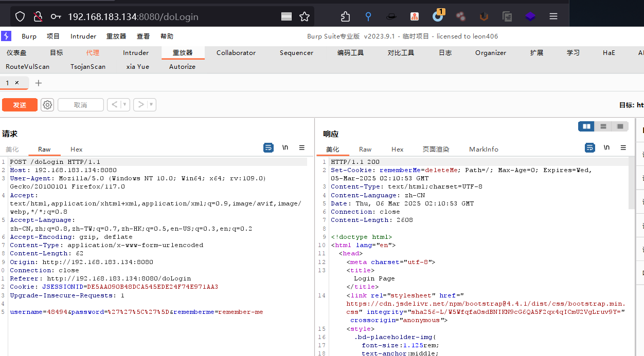This screenshot has width=644, height=356.
Task: Click the Burp Suite lightning logo icon
Action: 6,36
